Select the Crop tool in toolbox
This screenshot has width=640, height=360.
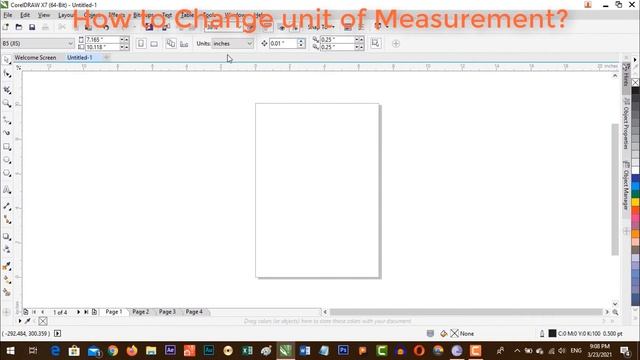point(7,90)
